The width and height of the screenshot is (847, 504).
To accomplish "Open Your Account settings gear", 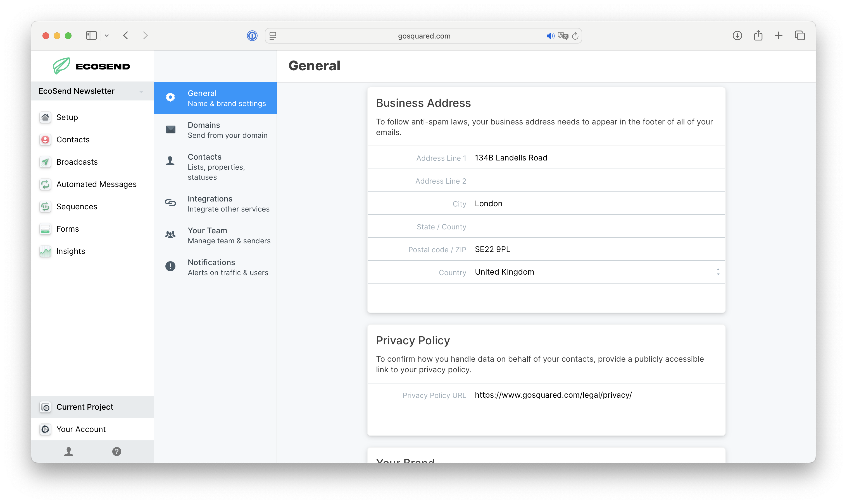I will (45, 429).
